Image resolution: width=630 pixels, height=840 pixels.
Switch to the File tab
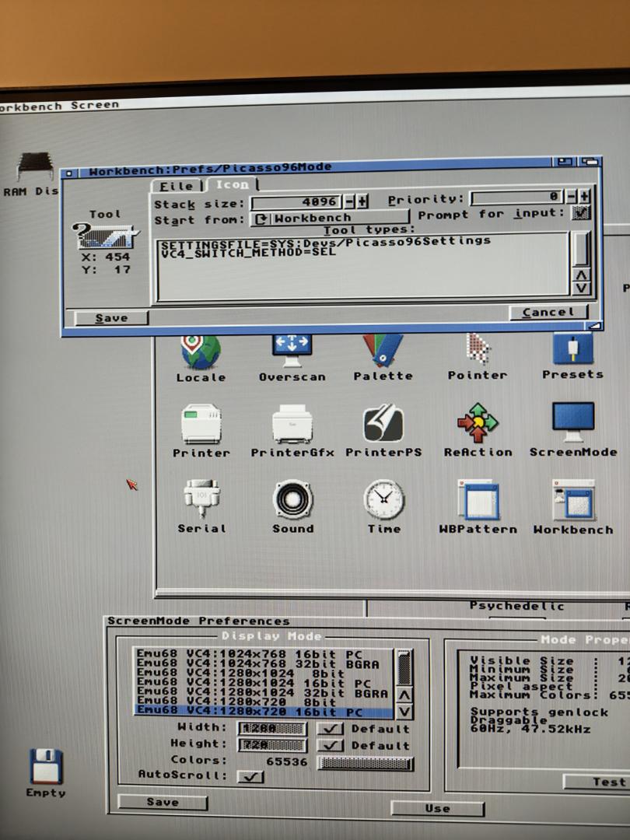click(177, 186)
